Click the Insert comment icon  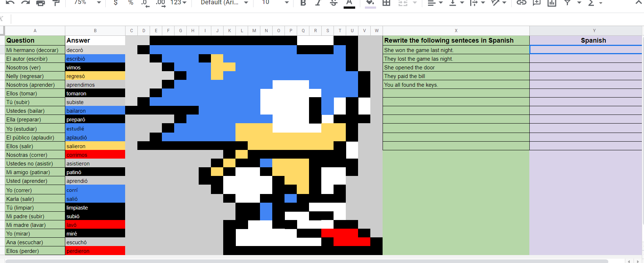[x=537, y=3]
